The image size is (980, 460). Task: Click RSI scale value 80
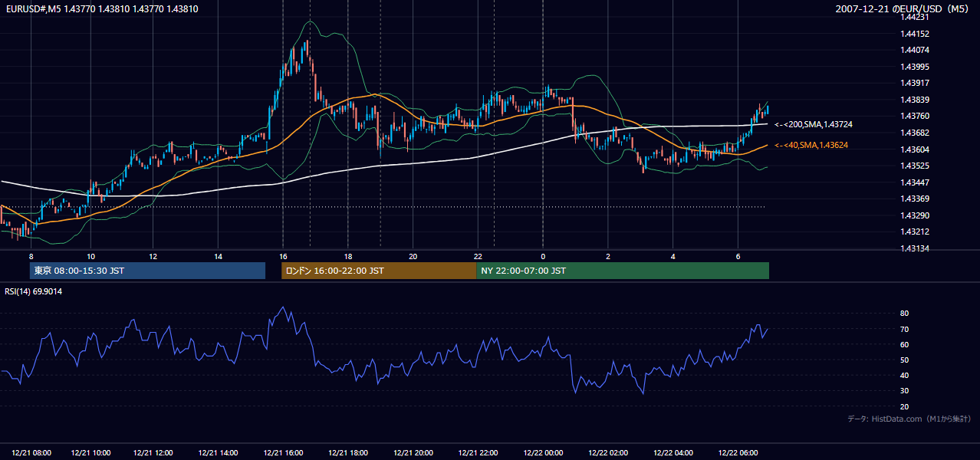pyautogui.click(x=904, y=314)
